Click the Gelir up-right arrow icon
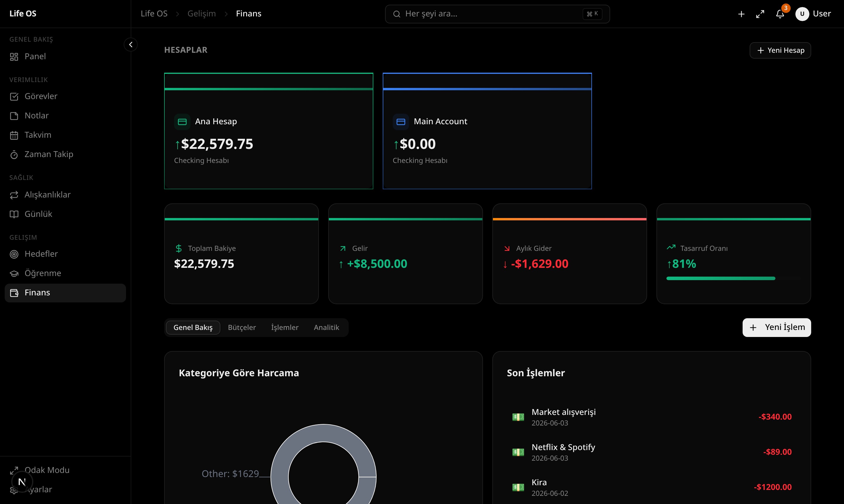The image size is (844, 504). pos(343,248)
